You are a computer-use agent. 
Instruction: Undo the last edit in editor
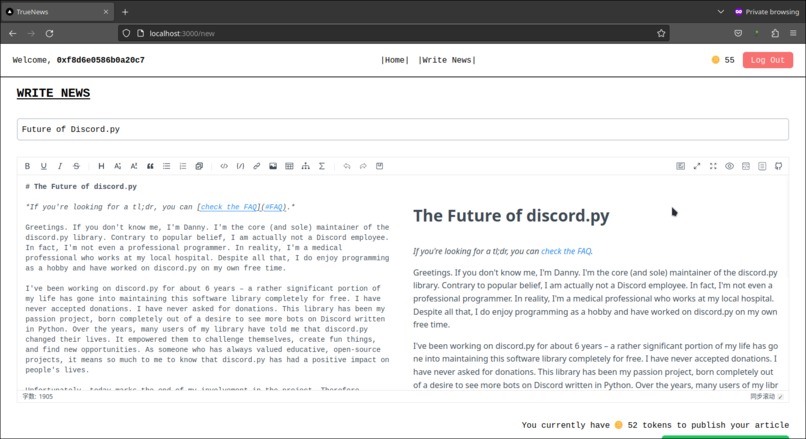(x=347, y=166)
